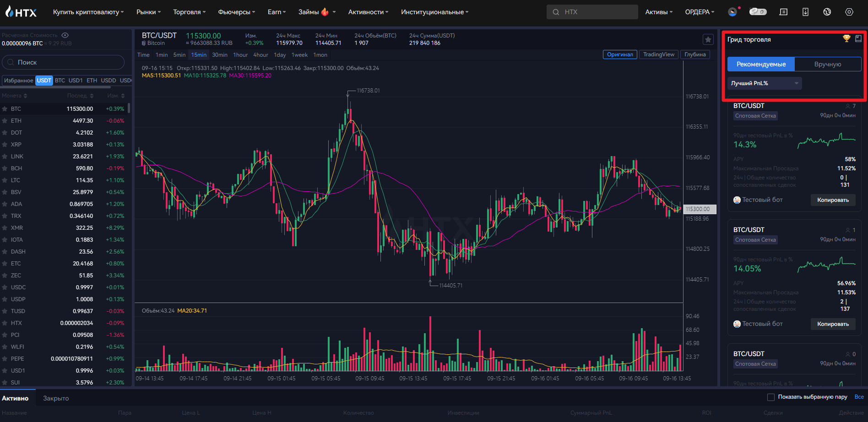The width and height of the screenshot is (868, 422).
Task: Select the 'Закрыто' tab
Action: click(56, 398)
